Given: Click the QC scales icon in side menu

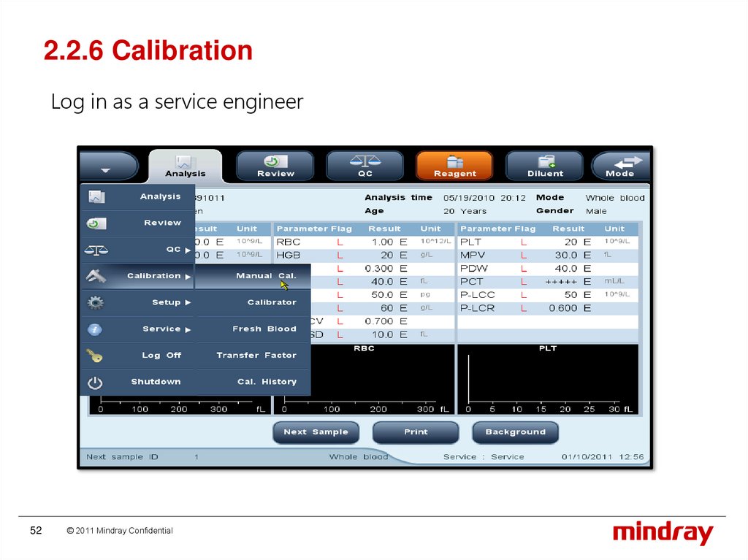Looking at the screenshot, I should 96,250.
